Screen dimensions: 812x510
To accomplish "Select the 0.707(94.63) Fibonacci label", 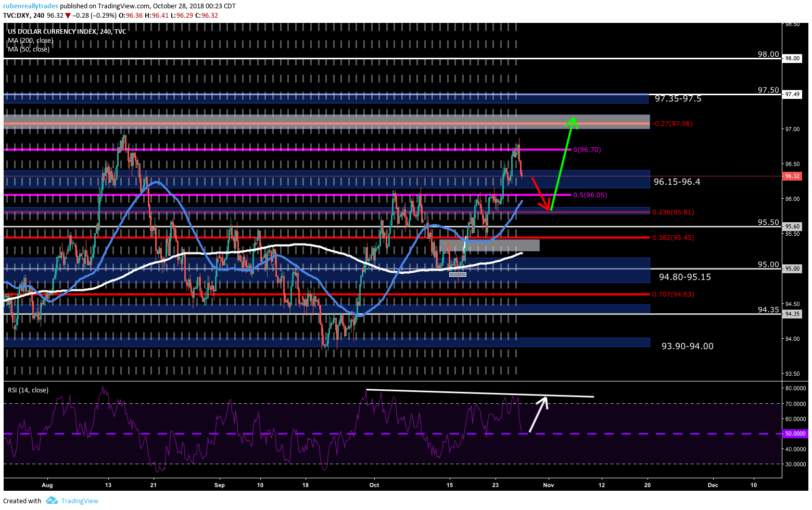I will 673,295.
